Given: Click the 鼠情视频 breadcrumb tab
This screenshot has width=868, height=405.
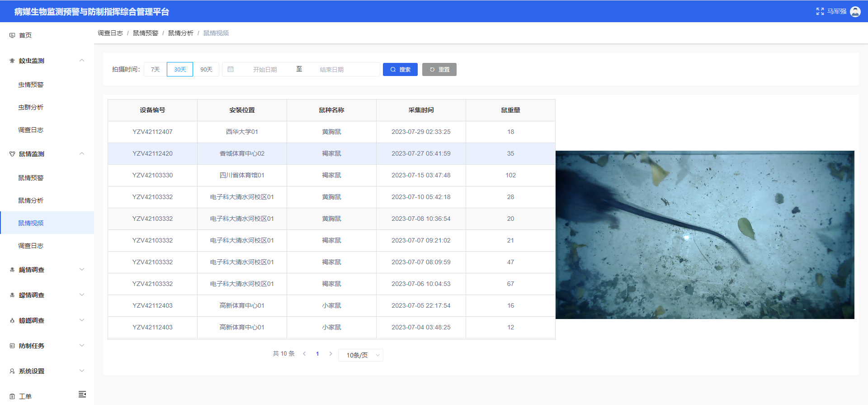Looking at the screenshot, I should coord(216,33).
